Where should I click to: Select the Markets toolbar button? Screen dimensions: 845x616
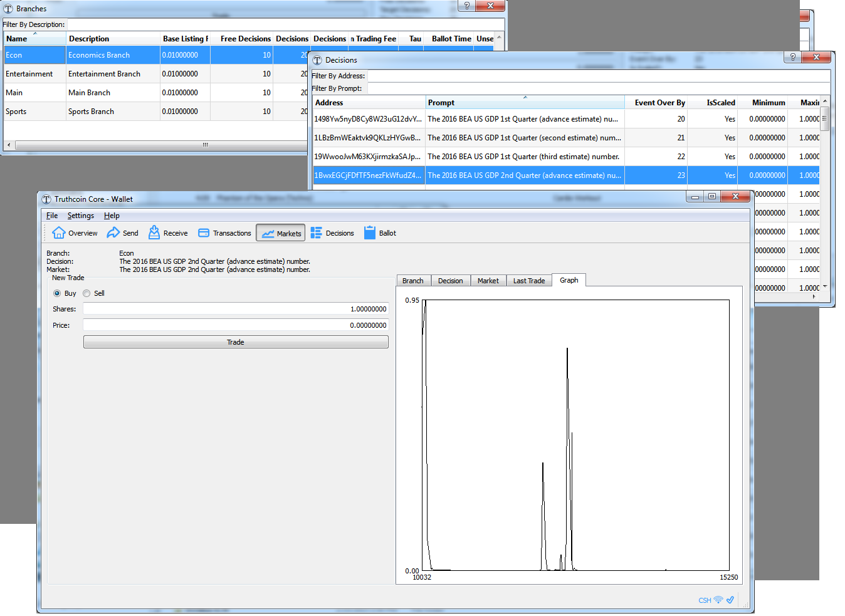click(x=281, y=233)
